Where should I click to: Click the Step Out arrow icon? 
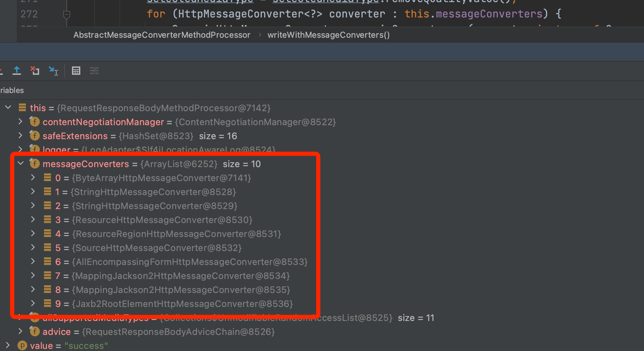[x=16, y=71]
